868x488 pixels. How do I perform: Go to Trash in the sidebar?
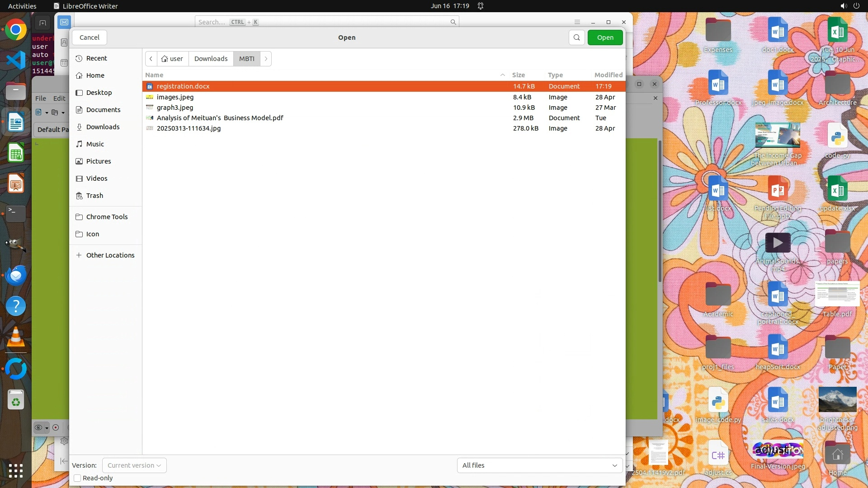click(94, 196)
